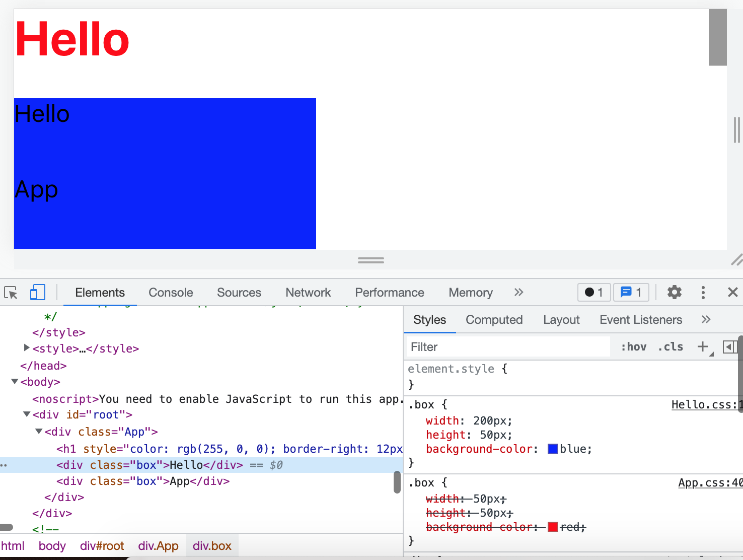Open the Hello.css stylesheet link
The image size is (743, 560).
[704, 404]
